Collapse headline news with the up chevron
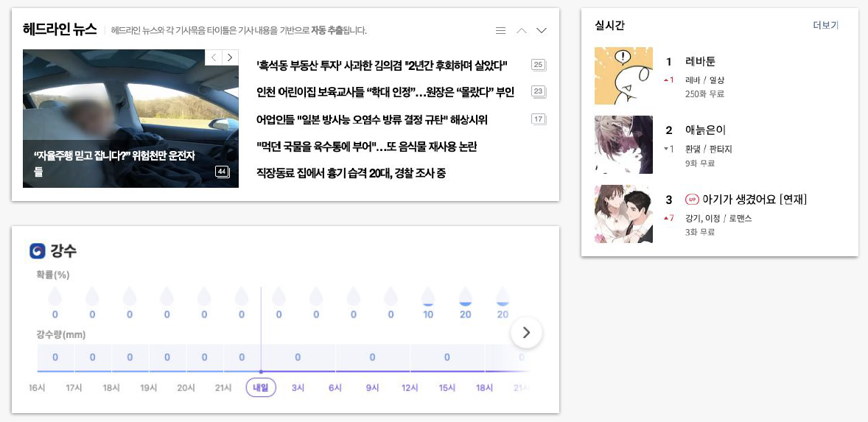 pyautogui.click(x=522, y=30)
